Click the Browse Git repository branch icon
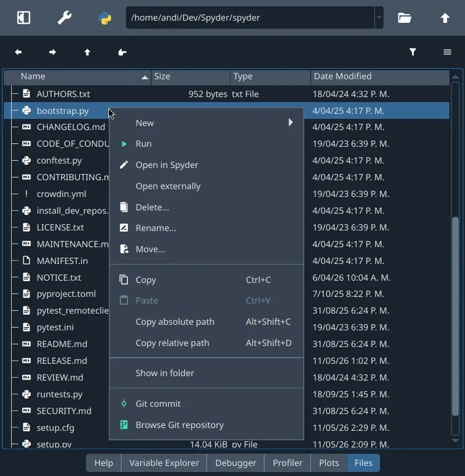The image size is (465, 476). pyautogui.click(x=124, y=425)
